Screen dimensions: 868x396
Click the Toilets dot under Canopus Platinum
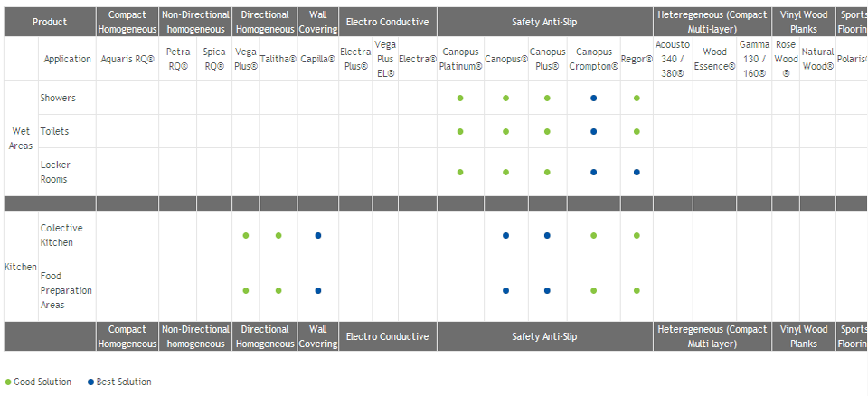(x=460, y=132)
